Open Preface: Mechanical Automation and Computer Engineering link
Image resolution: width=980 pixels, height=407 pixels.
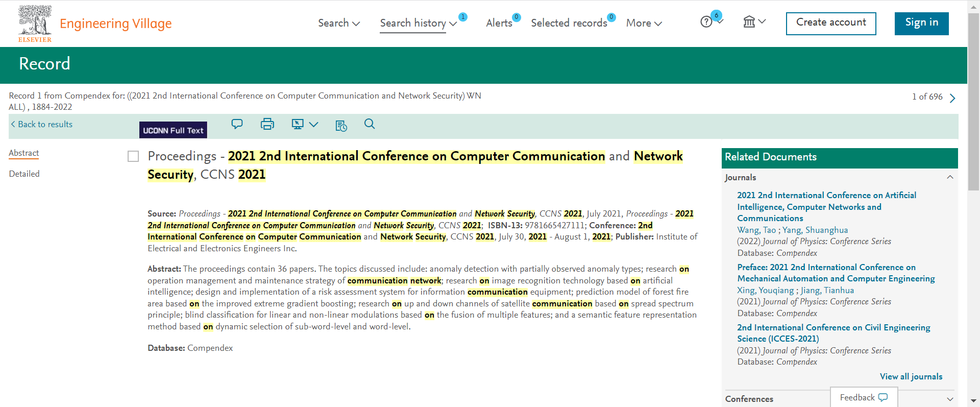coord(836,273)
